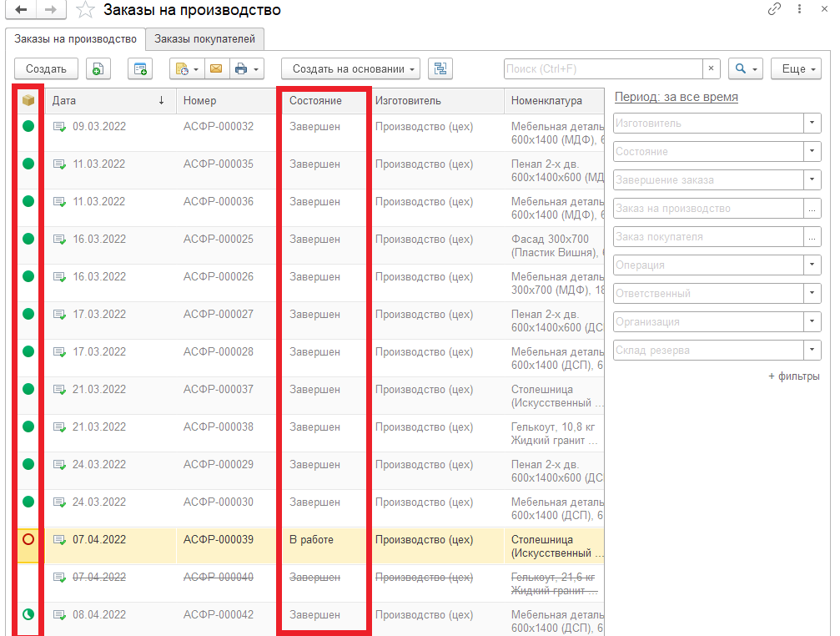Open print options dropdown arrow
This screenshot has height=636, width=840.
pos(256,69)
